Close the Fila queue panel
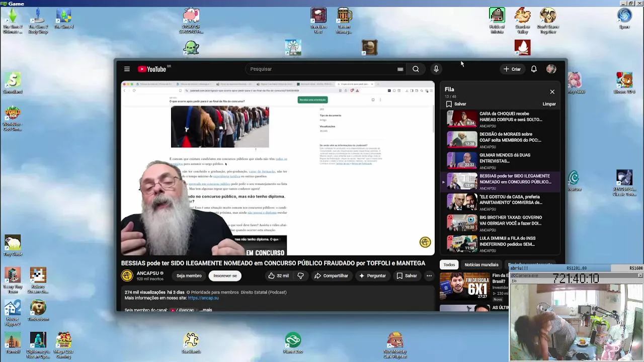Screen dimensions: 644x362 pyautogui.click(x=552, y=92)
